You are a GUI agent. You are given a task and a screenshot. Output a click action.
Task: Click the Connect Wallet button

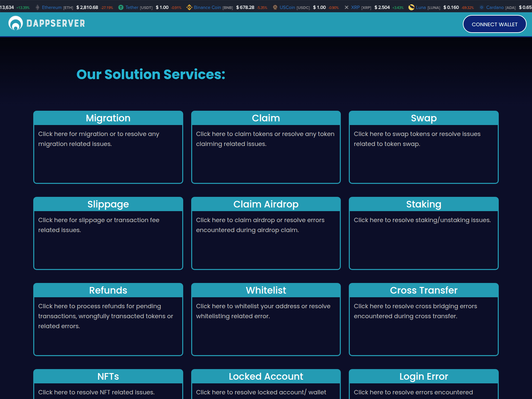[x=494, y=24]
